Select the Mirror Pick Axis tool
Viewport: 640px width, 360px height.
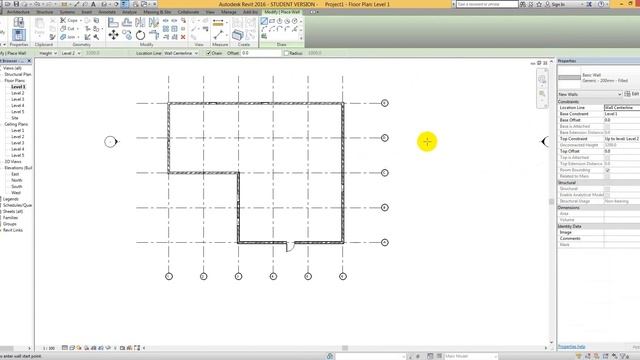[140, 22]
